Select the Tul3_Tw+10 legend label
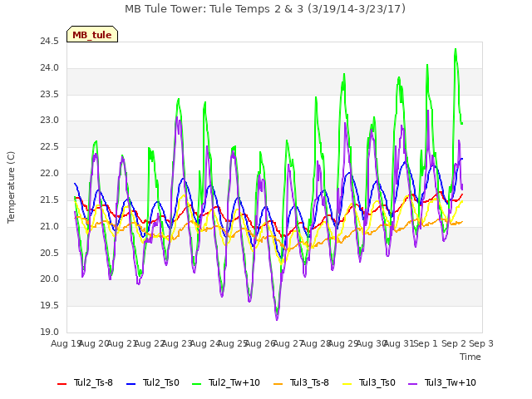Image resolution: width=532 pixels, height=399 pixels. coord(451,382)
